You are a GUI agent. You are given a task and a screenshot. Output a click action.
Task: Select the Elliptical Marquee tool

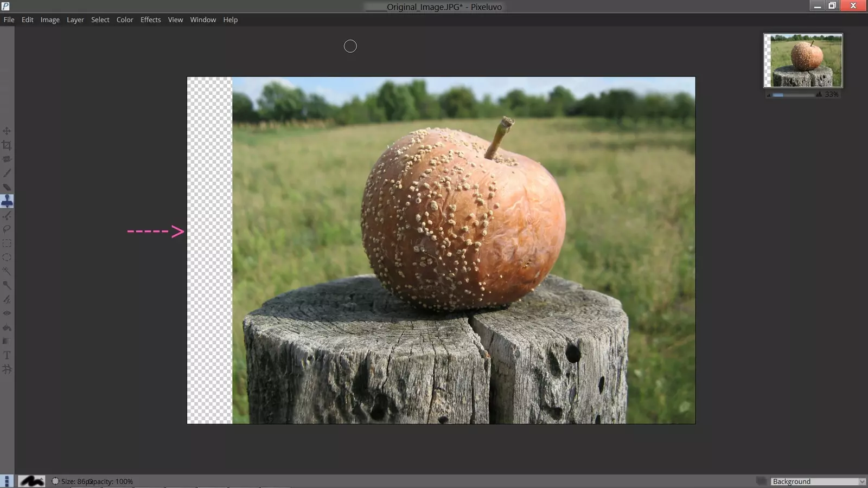point(7,258)
